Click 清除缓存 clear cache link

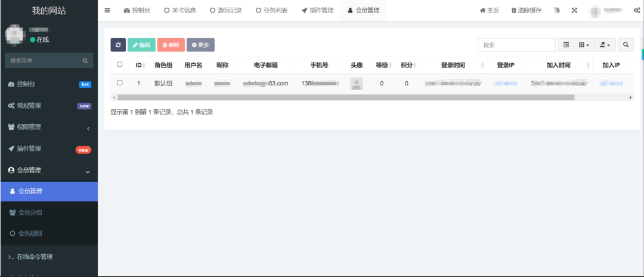(x=526, y=10)
